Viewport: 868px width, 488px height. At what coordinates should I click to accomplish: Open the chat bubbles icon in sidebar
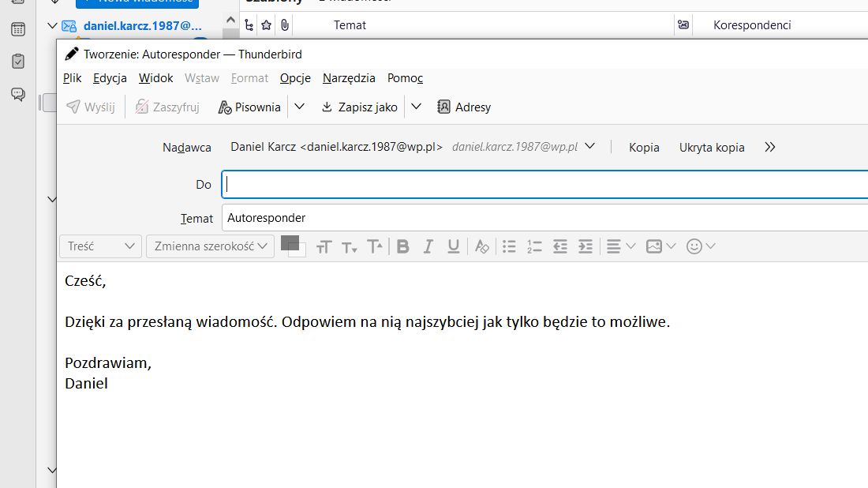(x=17, y=94)
